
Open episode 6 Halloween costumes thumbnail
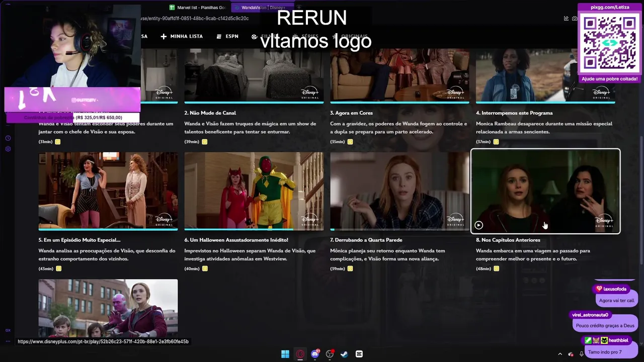[254, 191]
